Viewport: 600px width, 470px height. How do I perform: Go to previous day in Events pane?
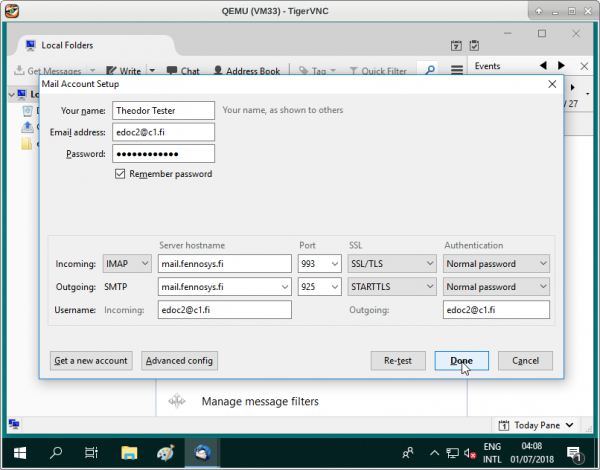click(x=543, y=65)
